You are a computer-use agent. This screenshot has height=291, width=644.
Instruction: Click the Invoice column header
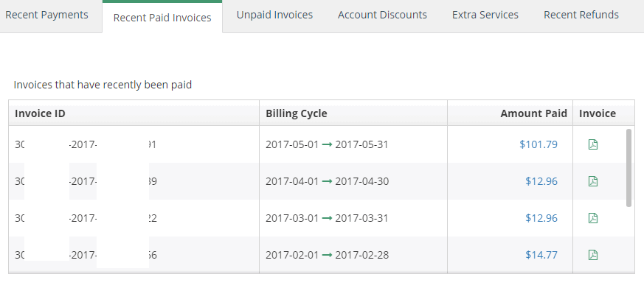click(603, 113)
